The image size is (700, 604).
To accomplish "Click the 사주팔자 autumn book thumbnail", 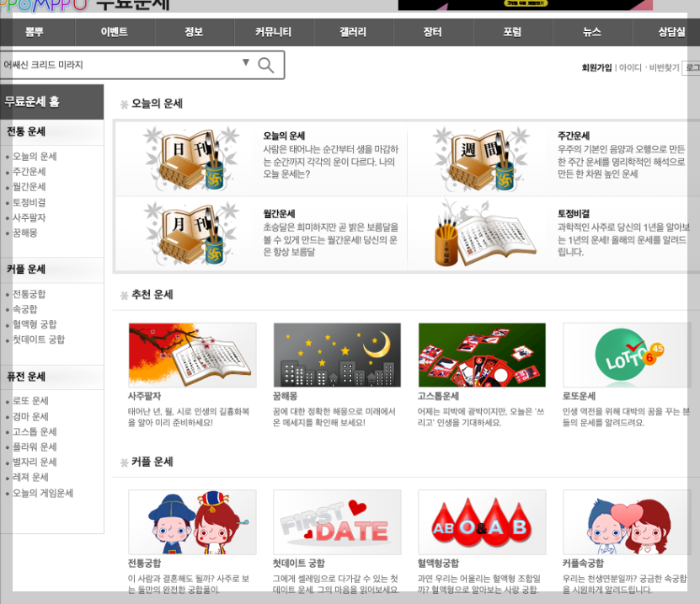I will (192, 355).
